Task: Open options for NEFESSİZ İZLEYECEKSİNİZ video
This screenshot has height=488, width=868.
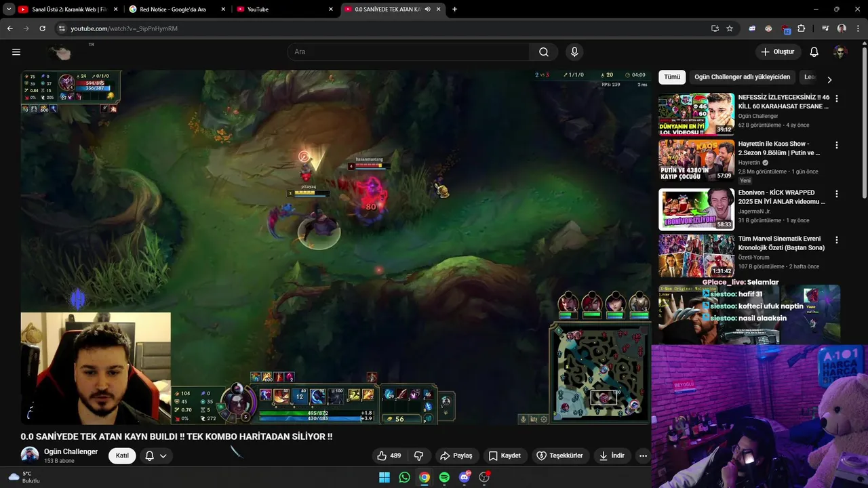Action: (x=836, y=98)
